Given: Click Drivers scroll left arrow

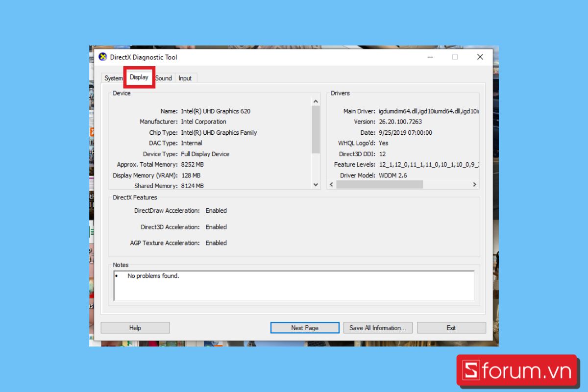Looking at the screenshot, I should pos(331,185).
